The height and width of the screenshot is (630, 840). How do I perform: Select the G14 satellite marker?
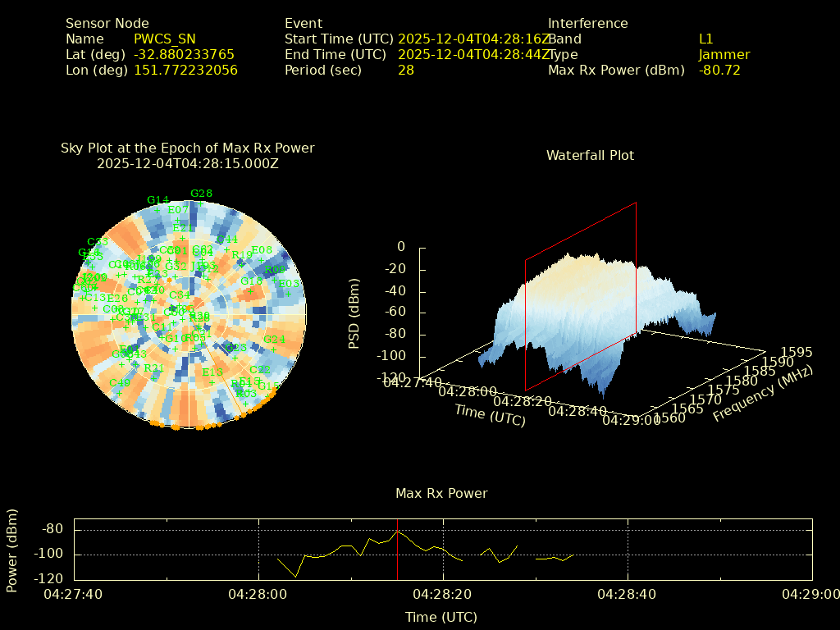click(157, 209)
